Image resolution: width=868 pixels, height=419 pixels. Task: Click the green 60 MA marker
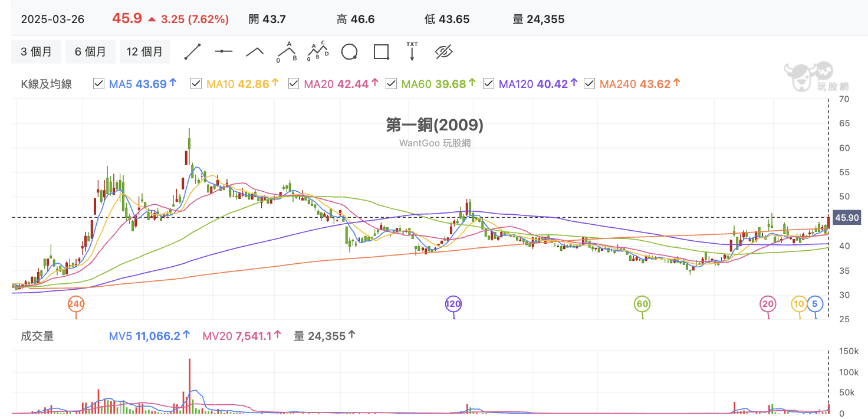(642, 305)
